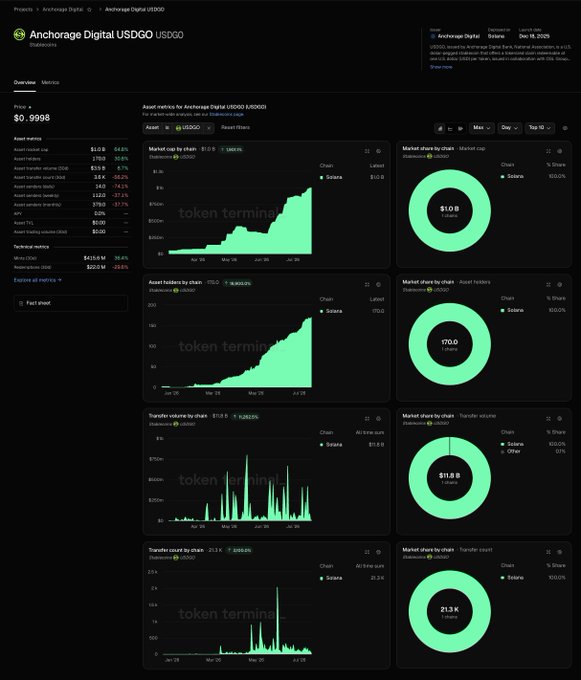The width and height of the screenshot is (581, 680).
Task: Click the Redemptions (30d) value $22.0 M
Action: 96,267
